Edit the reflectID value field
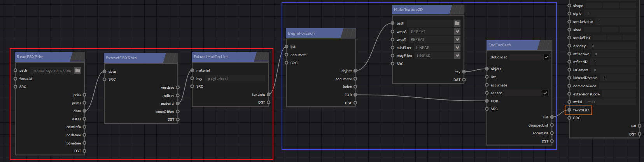 (613, 62)
